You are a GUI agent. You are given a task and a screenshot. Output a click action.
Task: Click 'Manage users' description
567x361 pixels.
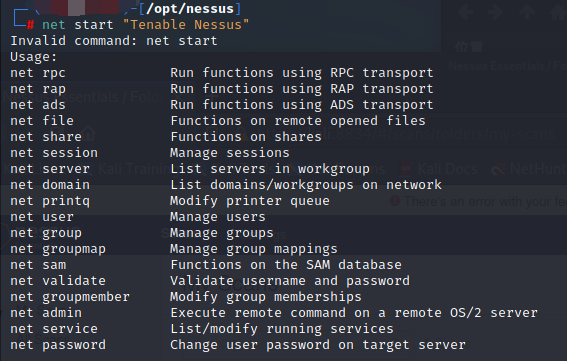click(218, 217)
